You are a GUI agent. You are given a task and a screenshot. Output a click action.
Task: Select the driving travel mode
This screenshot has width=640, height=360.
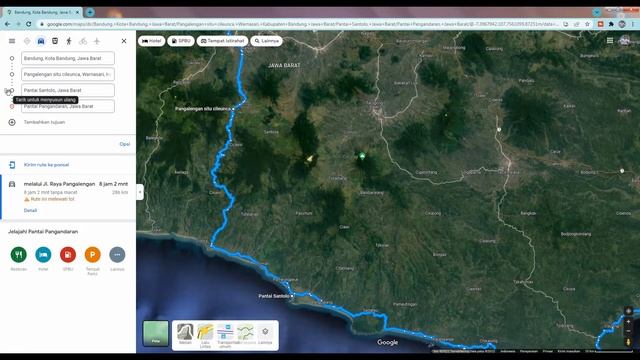(41, 41)
